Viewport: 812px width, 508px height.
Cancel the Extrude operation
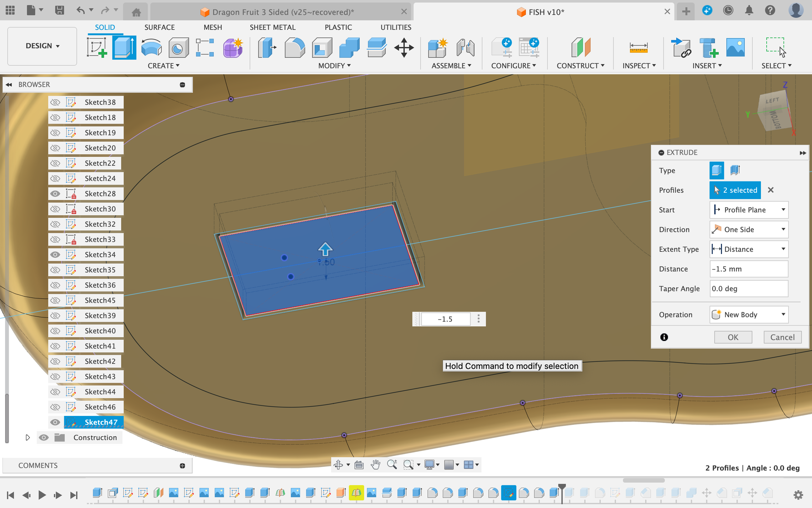[x=782, y=337]
